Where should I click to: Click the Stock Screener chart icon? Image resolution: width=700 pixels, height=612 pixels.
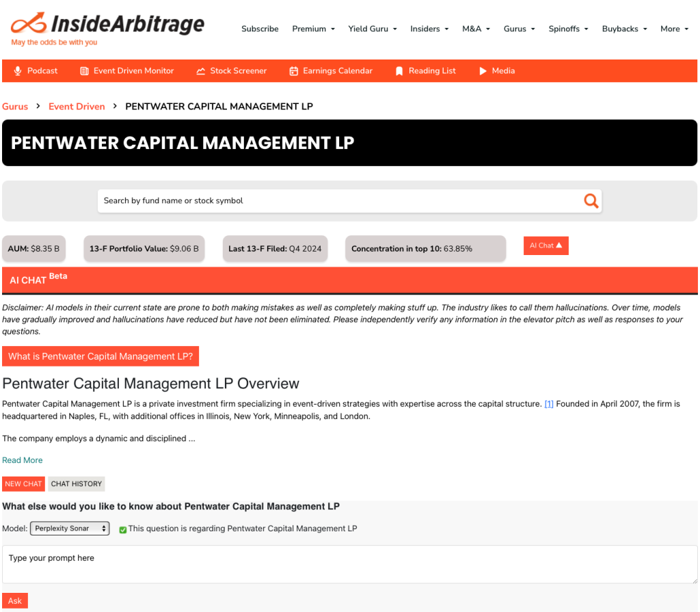tap(201, 71)
